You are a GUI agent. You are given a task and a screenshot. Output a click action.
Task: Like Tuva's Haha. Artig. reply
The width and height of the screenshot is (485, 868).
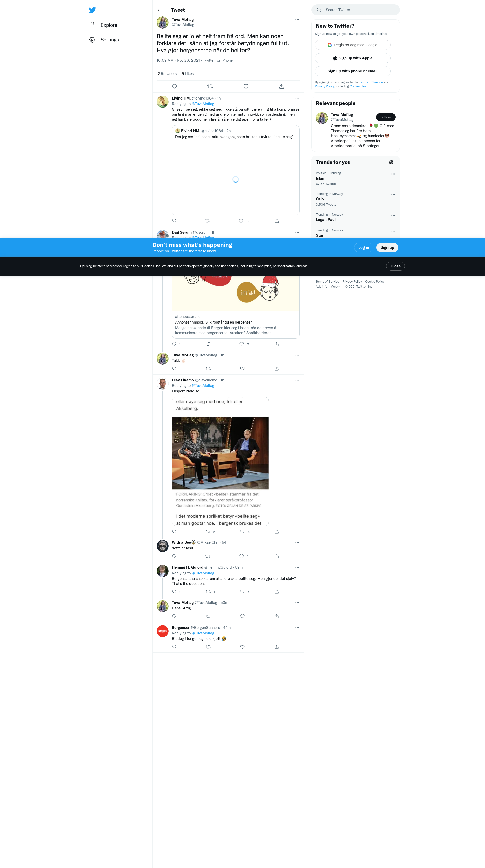(x=242, y=616)
